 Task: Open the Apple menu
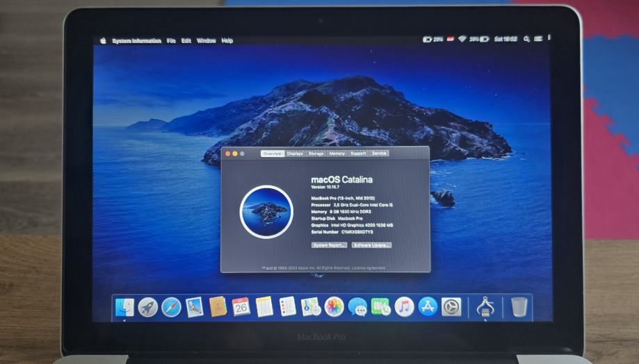[103, 41]
